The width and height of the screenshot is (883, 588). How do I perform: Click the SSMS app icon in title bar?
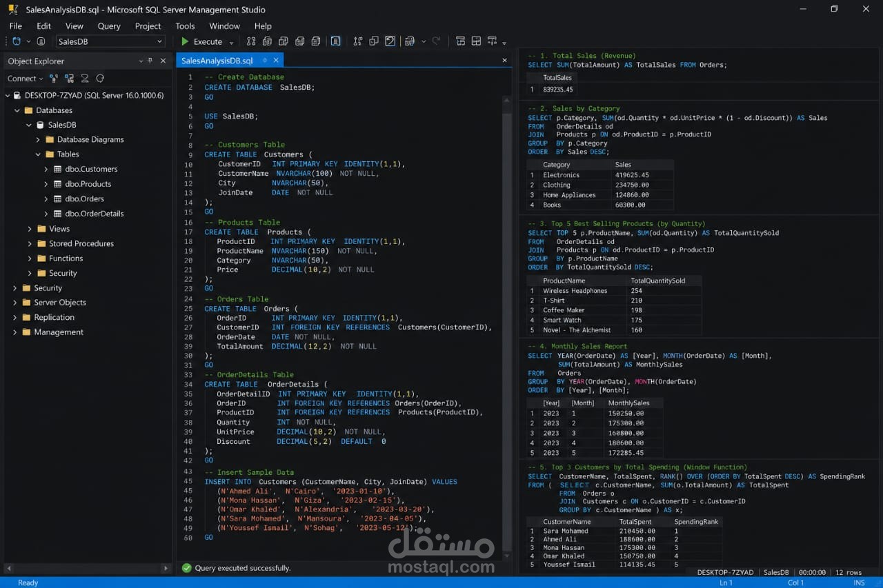coord(13,10)
